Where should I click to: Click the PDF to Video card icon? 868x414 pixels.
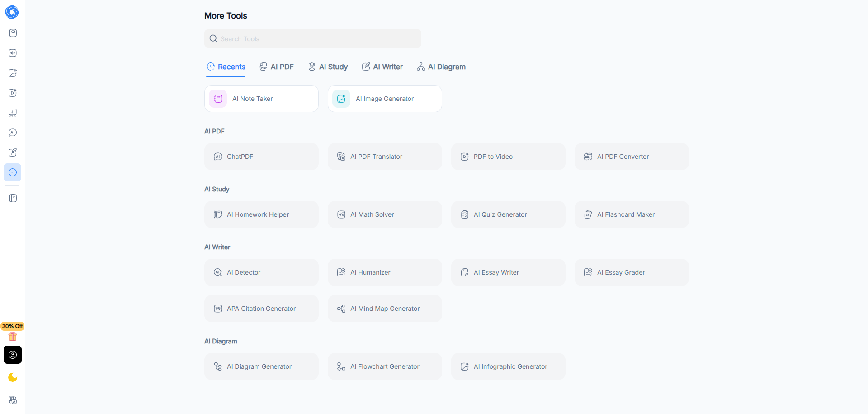point(465,157)
